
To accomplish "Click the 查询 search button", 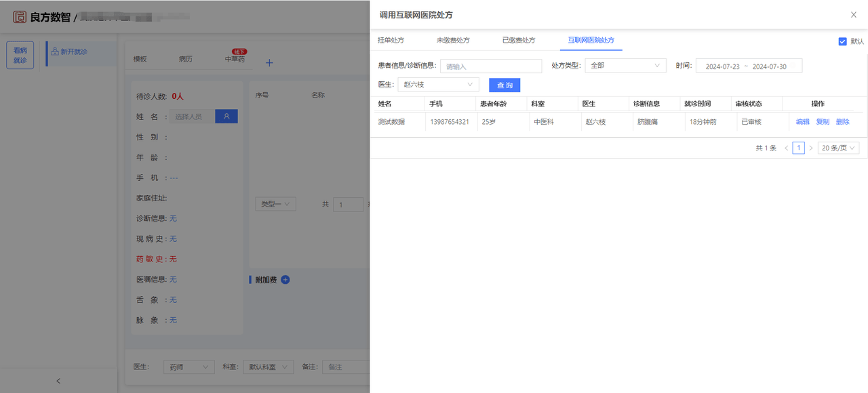I will coord(505,85).
